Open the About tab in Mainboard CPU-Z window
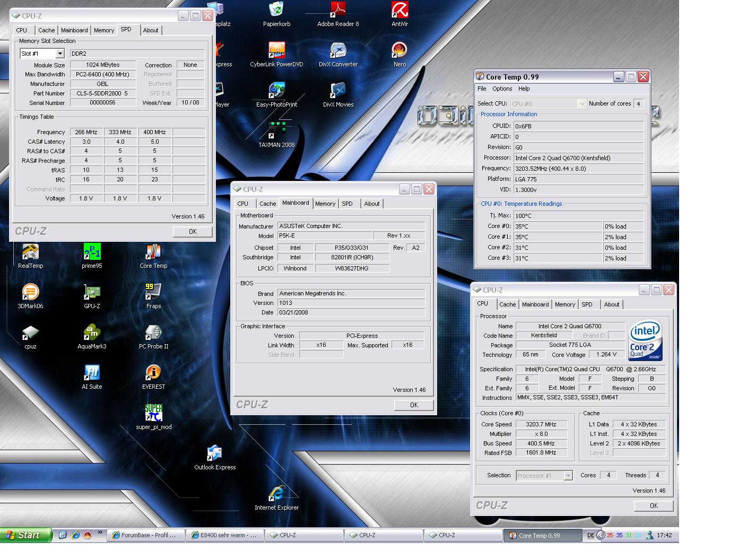Viewport: 747px width, 560px height. [x=372, y=204]
